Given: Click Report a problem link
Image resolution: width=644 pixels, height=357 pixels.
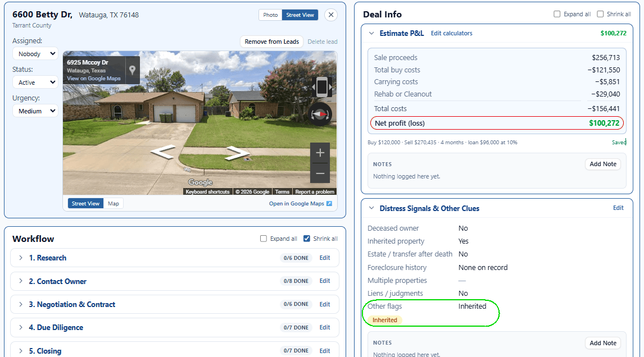Looking at the screenshot, I should point(315,191).
